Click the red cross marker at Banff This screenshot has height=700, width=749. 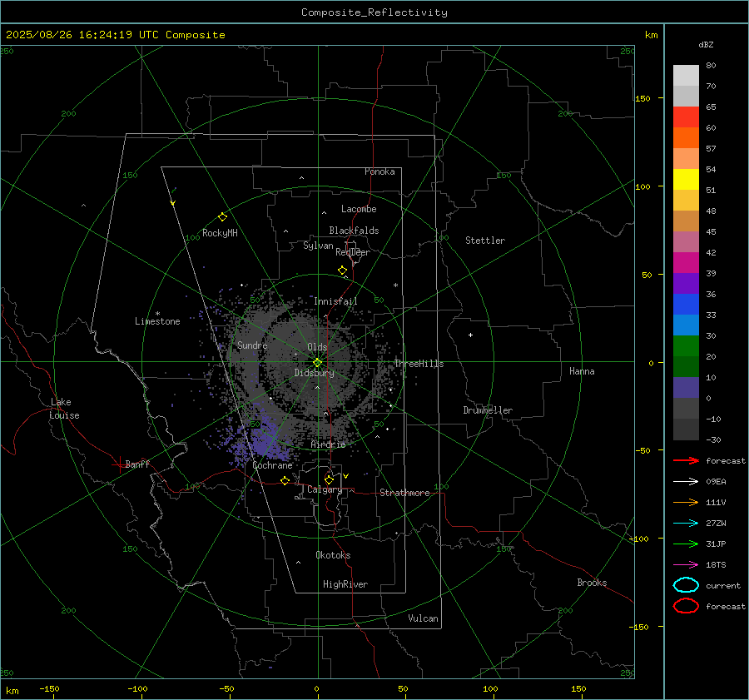119,464
